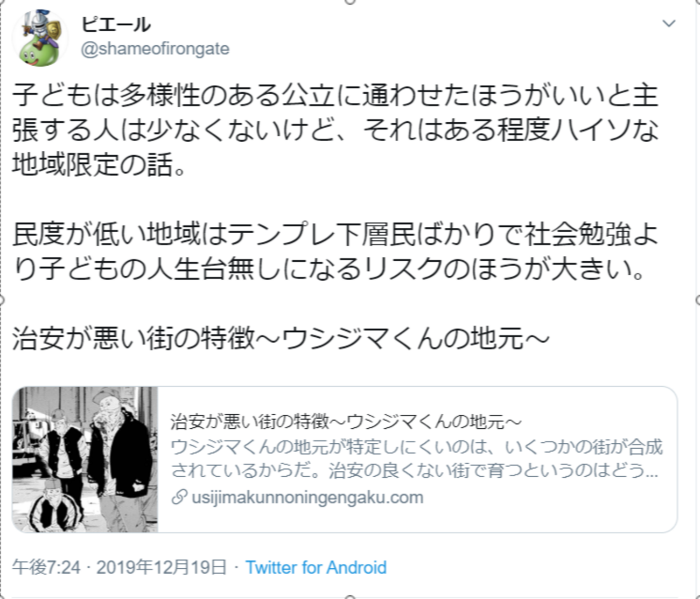Image resolution: width=700 pixels, height=599 pixels.
Task: Click the tweet line starting 子どもは多様性のある公立
Action: click(x=335, y=95)
